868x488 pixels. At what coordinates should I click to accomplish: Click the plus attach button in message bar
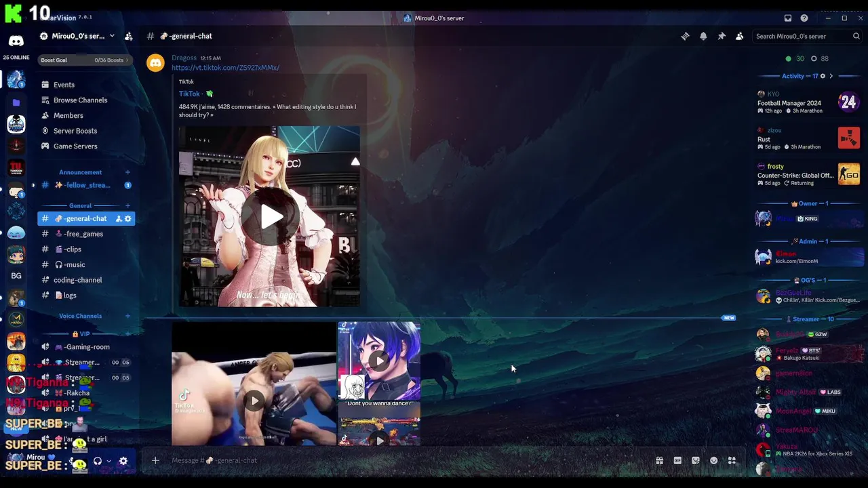(x=155, y=460)
